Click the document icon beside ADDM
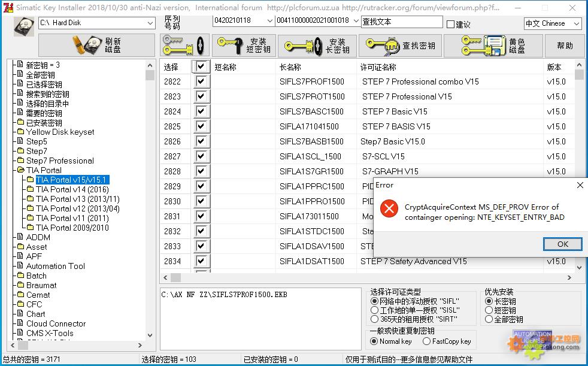Viewport: 588px width, 366px height. [x=20, y=237]
